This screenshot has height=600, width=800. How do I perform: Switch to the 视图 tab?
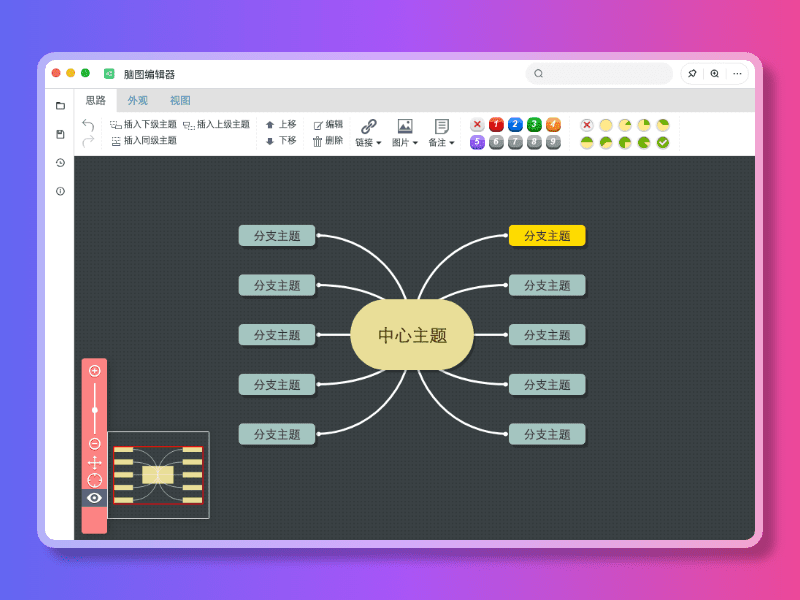click(180, 100)
